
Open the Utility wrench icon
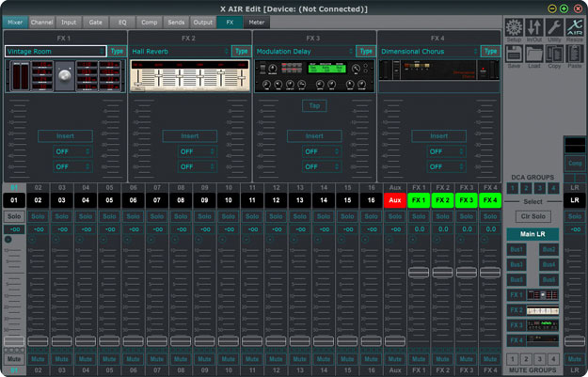(x=554, y=28)
